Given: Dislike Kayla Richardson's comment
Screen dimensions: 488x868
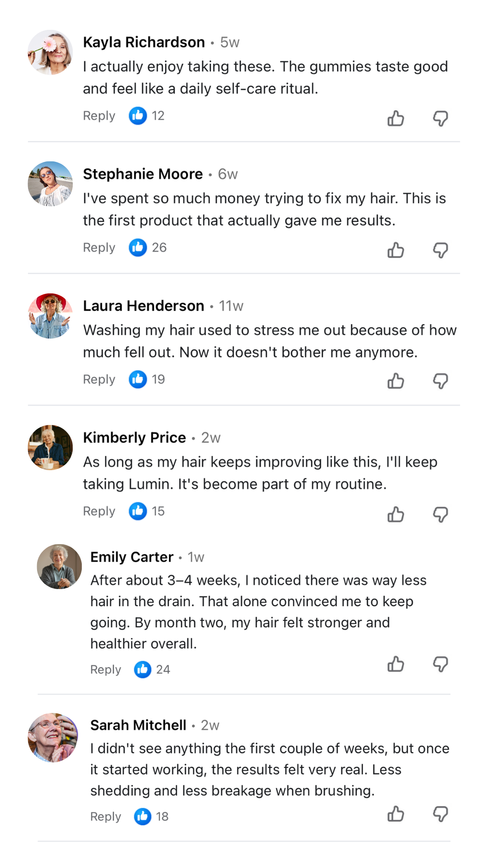Looking at the screenshot, I should (440, 118).
